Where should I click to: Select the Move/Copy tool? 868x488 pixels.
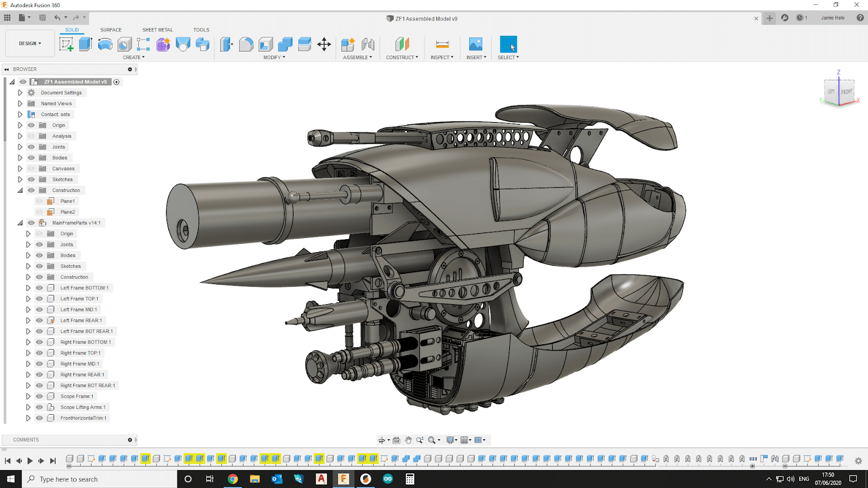click(324, 44)
